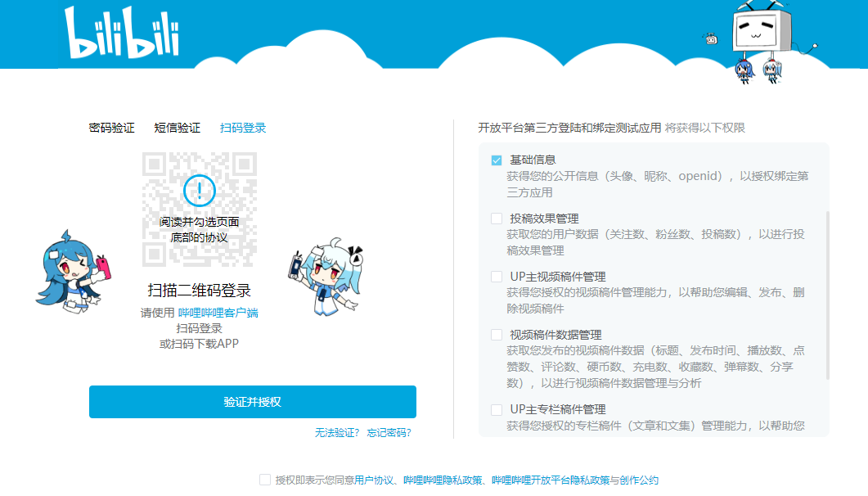Click the girl with TV hair ornament illustration

click(x=326, y=276)
